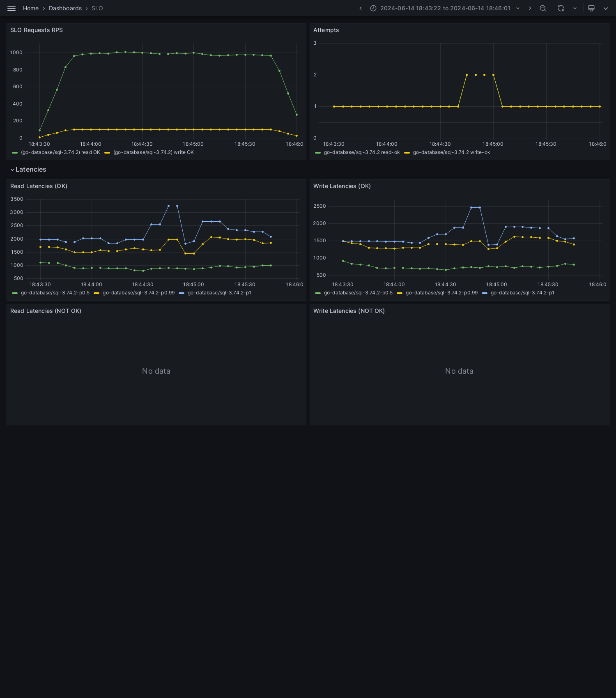
Task: Toggle kiosk TV view mode
Action: pos(591,8)
